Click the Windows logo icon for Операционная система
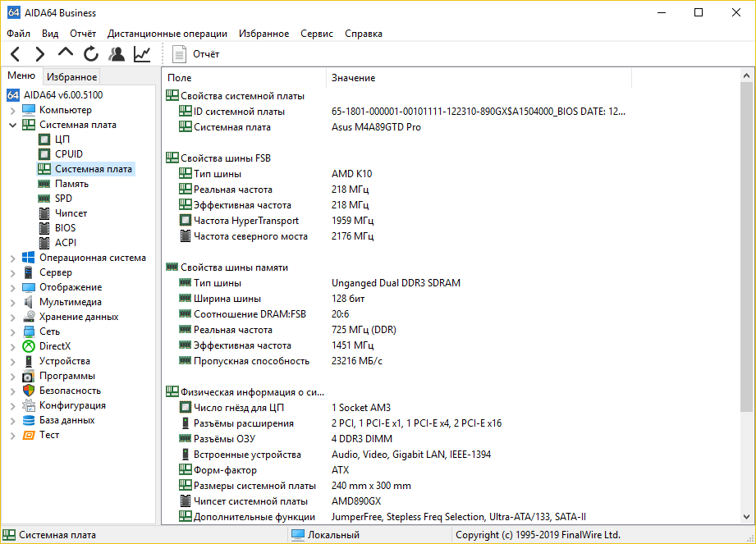 tap(29, 258)
